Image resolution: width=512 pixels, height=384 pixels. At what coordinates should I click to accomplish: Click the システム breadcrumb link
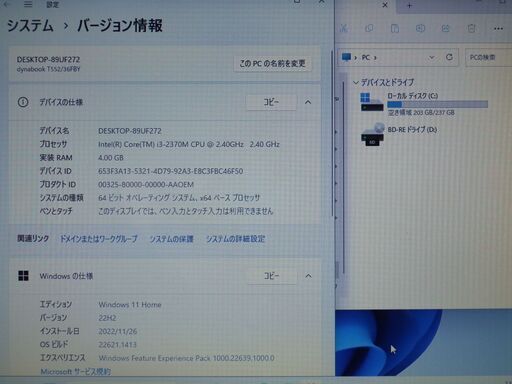pyautogui.click(x=30, y=26)
